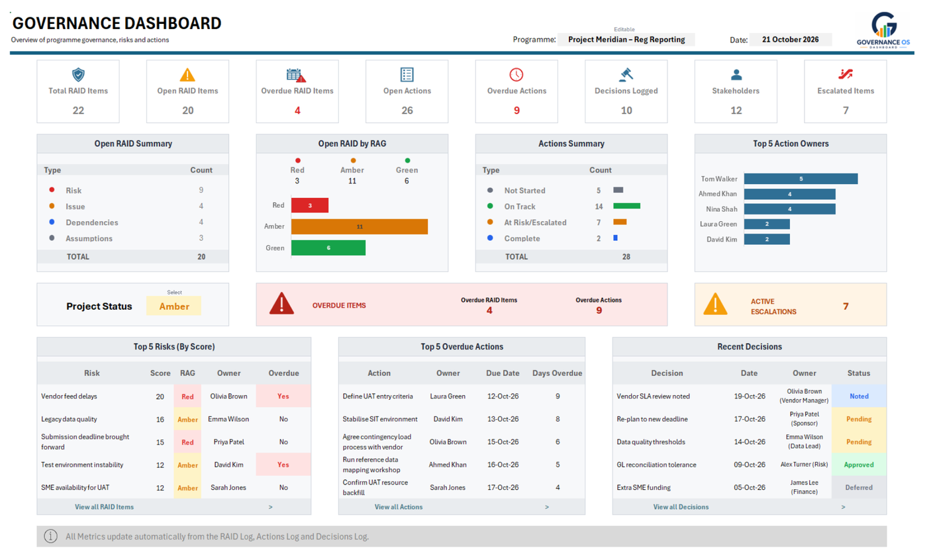Click Ahmed Khan's bar in Action Owners chart
927x560 pixels.
789,194
